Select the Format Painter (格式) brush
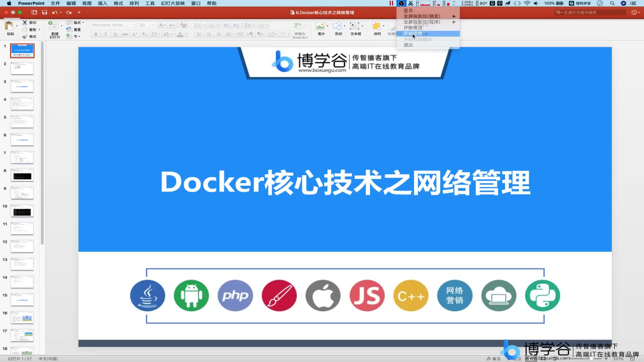The image size is (644, 362). pyautogui.click(x=25, y=37)
